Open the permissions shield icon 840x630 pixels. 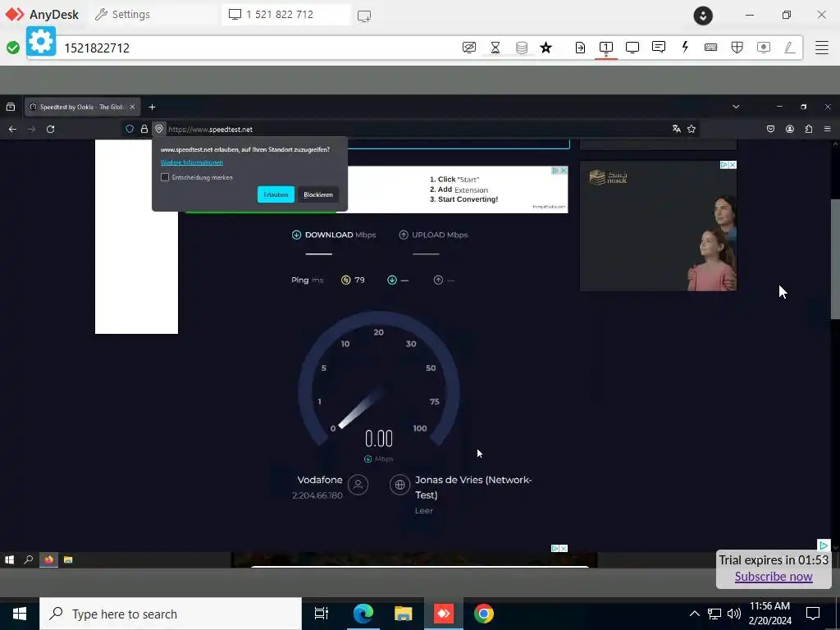(737, 48)
